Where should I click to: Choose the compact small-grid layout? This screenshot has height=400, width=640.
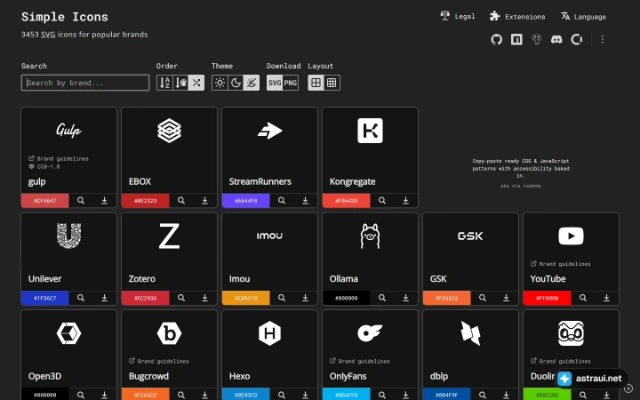click(x=332, y=83)
